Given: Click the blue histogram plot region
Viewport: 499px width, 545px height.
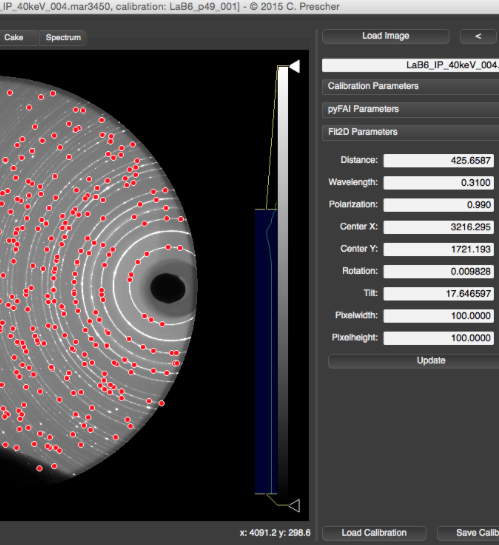Looking at the screenshot, I should tap(266, 351).
